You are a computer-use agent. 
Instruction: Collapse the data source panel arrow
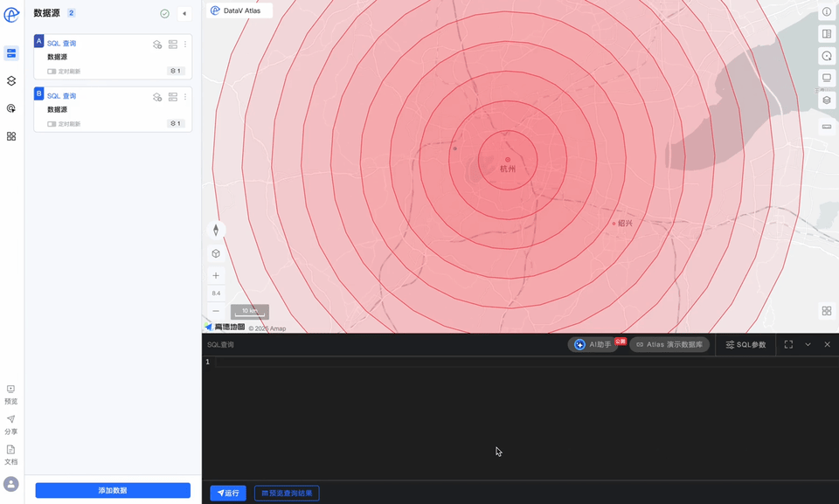(184, 14)
